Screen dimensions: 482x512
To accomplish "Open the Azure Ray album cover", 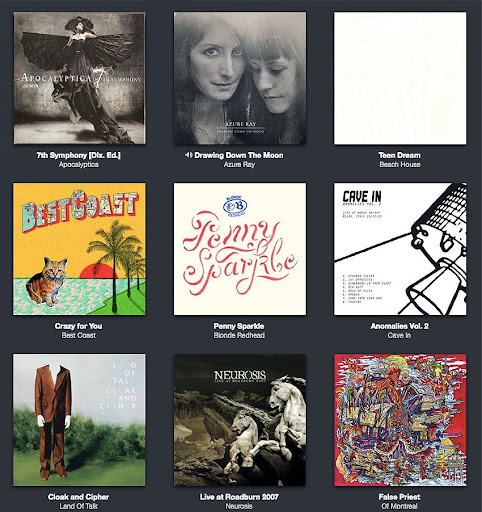I will (240, 78).
